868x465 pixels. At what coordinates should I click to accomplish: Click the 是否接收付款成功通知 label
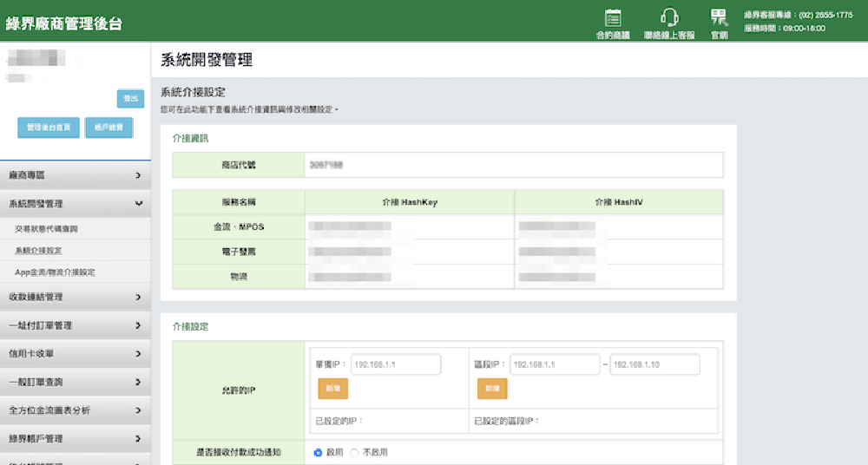click(x=239, y=453)
